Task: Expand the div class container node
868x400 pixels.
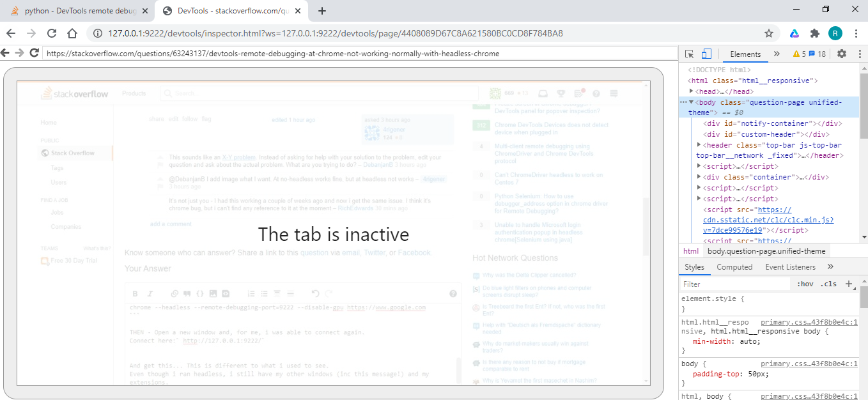Action: (x=699, y=177)
